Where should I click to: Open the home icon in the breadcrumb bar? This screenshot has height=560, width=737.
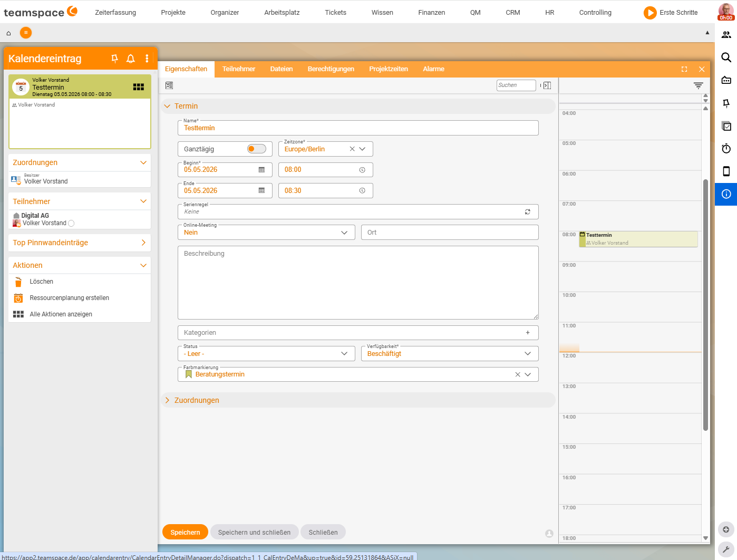click(x=8, y=33)
